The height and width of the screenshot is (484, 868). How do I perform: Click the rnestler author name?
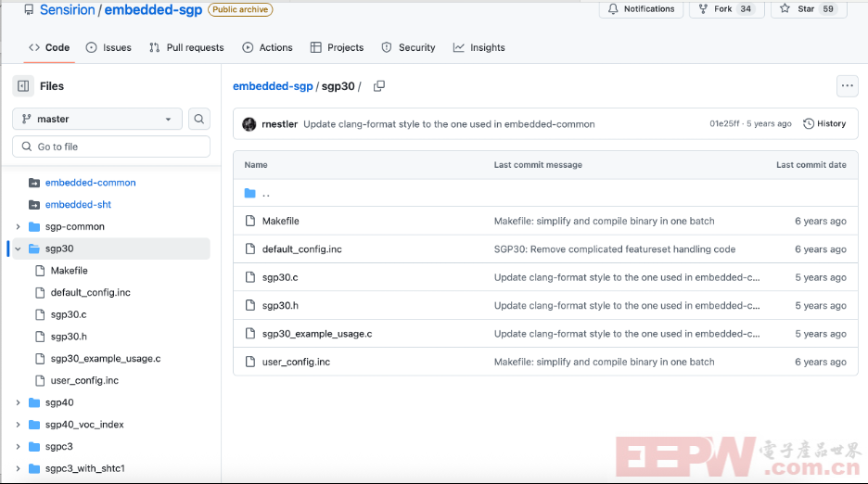[x=279, y=124]
